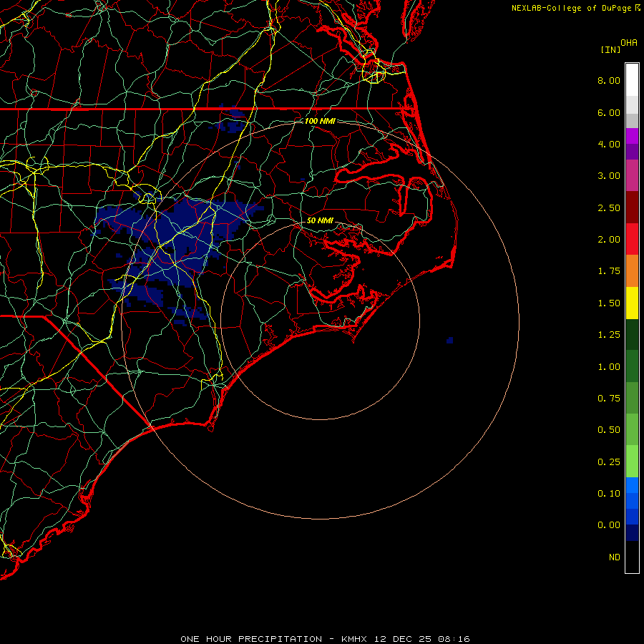Click the 6.00 legend value
The image size is (644, 644).
[609, 112]
